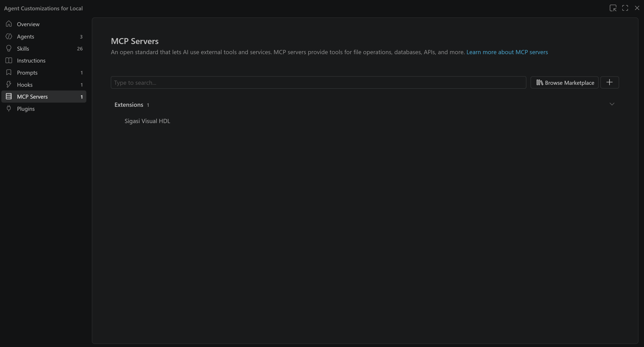The height and width of the screenshot is (347, 644).
Task: Click the MCP Servers server icon
Action: 9,96
